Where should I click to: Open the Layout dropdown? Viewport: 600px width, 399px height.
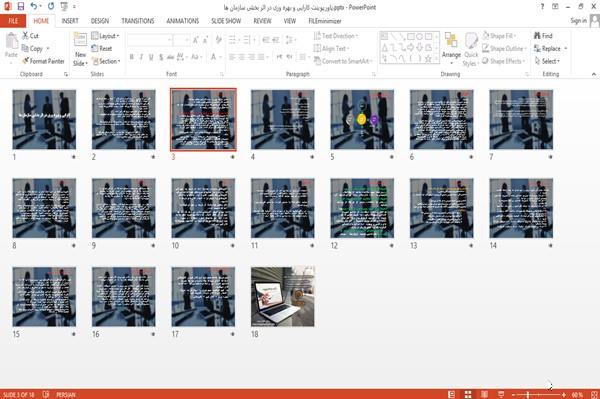tap(105, 36)
